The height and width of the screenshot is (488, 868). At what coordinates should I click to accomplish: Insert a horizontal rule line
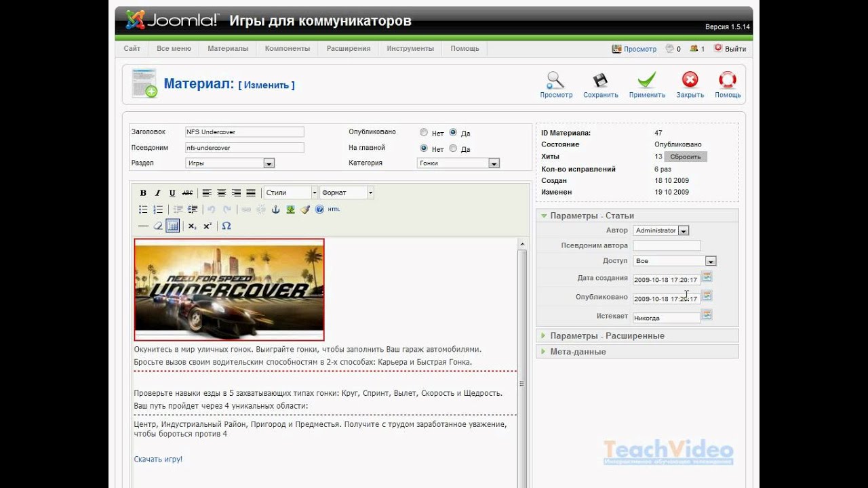(x=143, y=226)
